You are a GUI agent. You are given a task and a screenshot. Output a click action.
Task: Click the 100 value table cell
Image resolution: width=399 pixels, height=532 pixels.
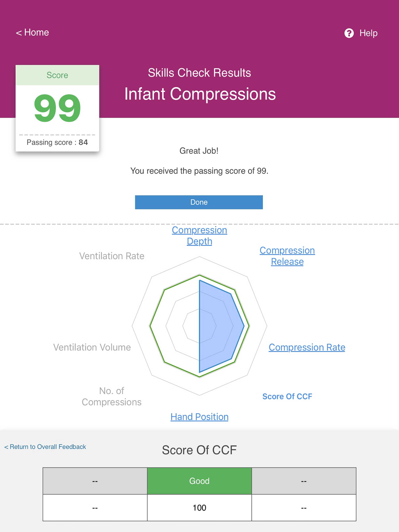tap(199, 508)
